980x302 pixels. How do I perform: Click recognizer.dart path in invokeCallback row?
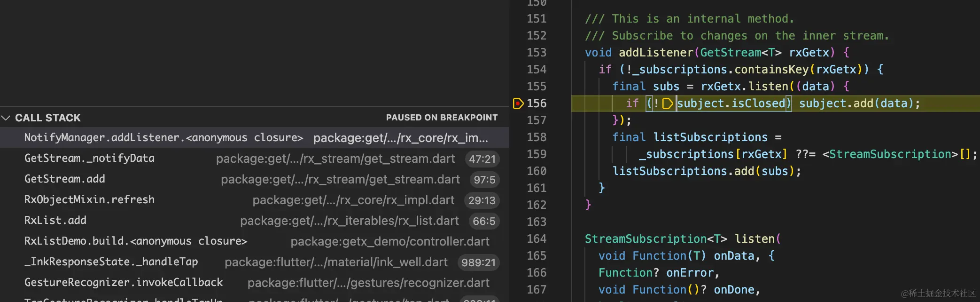[368, 283]
